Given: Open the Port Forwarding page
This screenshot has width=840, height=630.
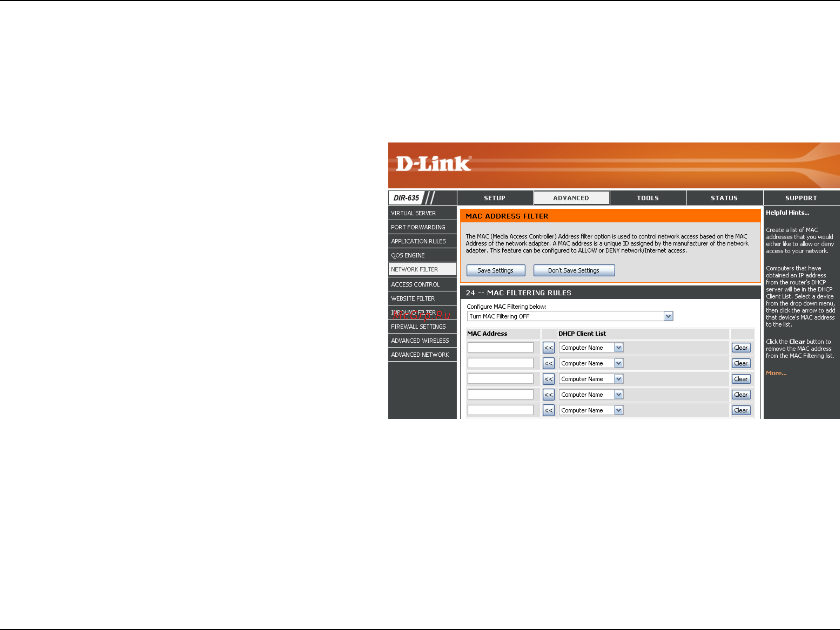Looking at the screenshot, I should point(422,227).
